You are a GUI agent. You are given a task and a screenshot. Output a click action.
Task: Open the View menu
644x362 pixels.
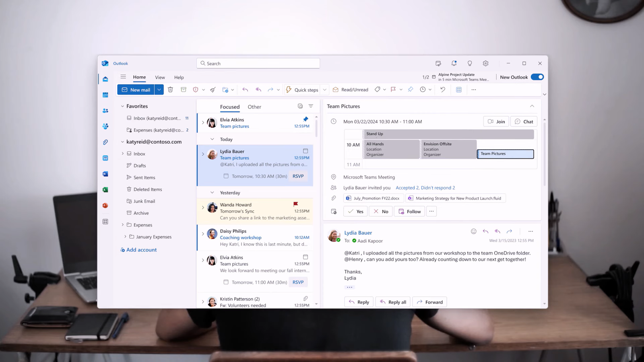pos(160,77)
